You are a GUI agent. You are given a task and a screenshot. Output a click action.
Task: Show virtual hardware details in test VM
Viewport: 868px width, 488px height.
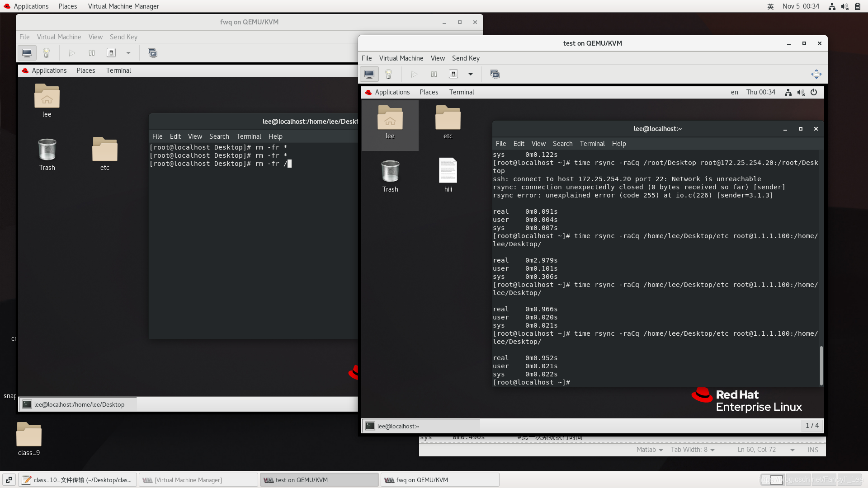[x=388, y=74]
